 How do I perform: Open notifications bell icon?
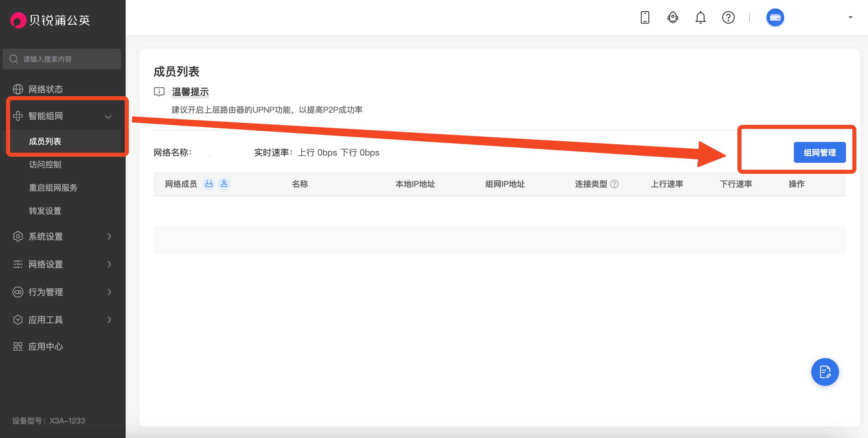(700, 17)
